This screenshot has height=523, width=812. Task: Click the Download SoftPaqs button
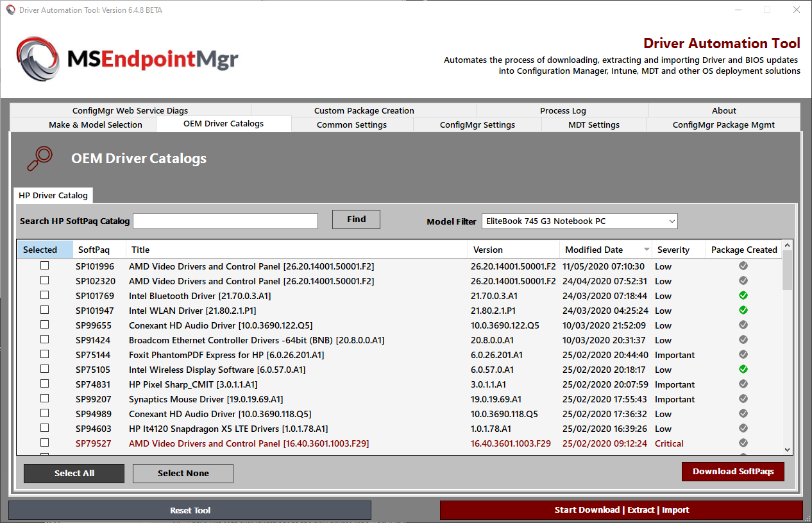(733, 472)
